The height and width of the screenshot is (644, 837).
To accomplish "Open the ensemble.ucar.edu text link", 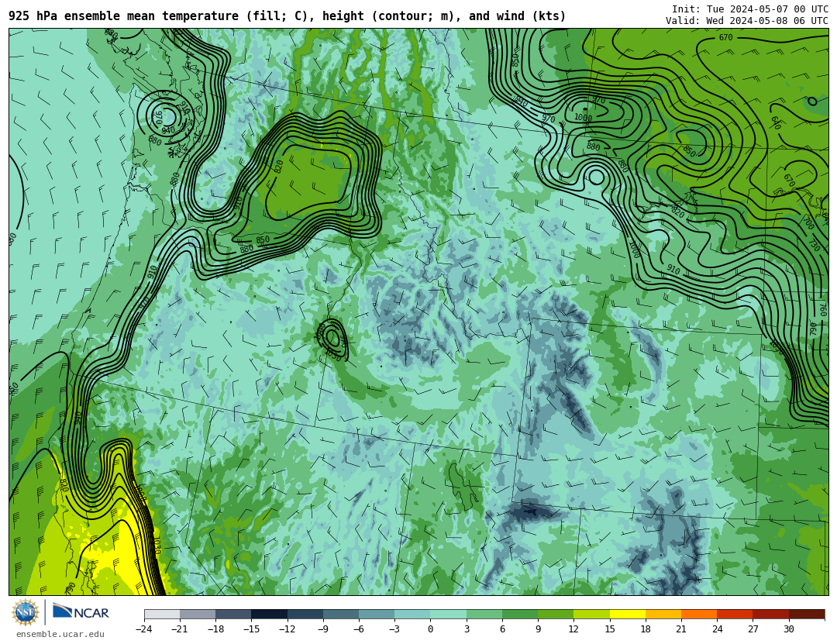I will 60,635.
